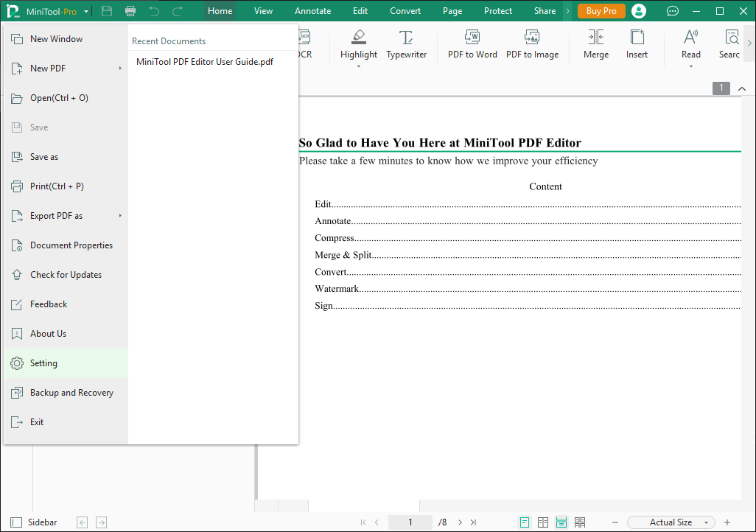This screenshot has height=532, width=756.
Task: Open the chat message icon
Action: coord(672,11)
